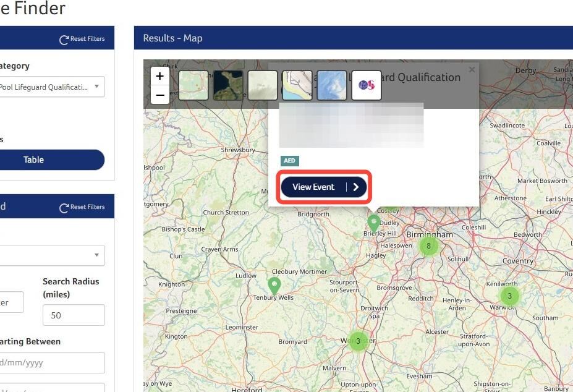Click the Evesham label on the map
Image resolution: width=573 pixels, height=392 pixels.
pos(419,377)
